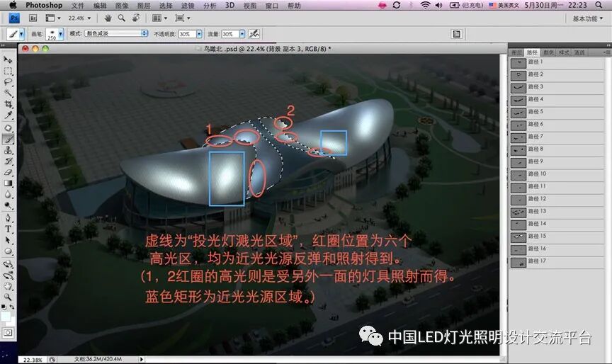Switch to the 颜色 panel tab

[x=548, y=52]
